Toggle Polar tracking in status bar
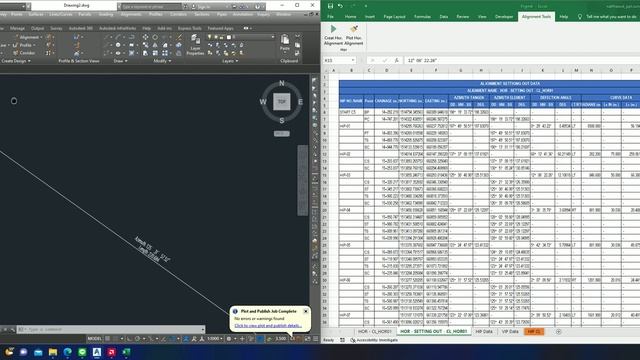This screenshot has width=640, height=360. coord(138,339)
